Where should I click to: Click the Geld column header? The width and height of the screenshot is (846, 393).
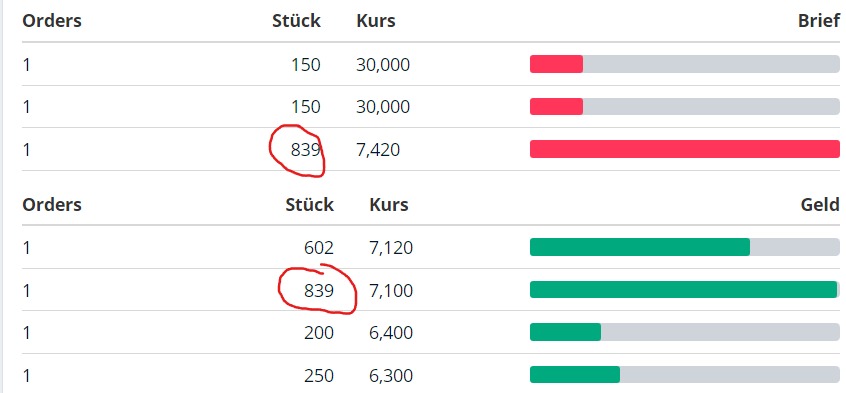pos(820,205)
